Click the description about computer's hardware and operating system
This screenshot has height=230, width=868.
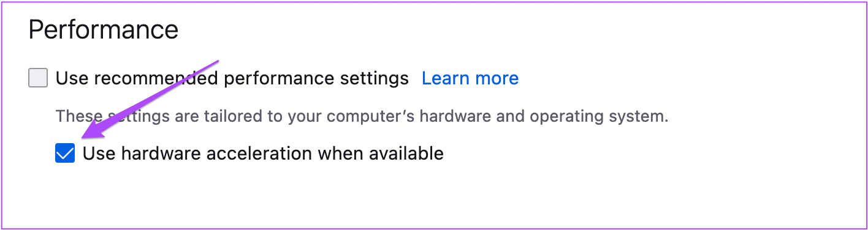click(x=362, y=116)
